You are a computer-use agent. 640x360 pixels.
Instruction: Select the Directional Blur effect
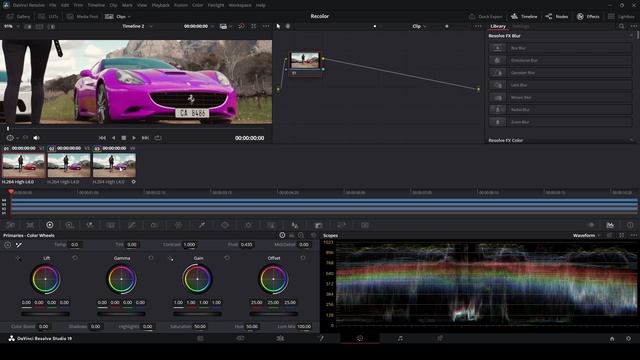tap(560, 60)
